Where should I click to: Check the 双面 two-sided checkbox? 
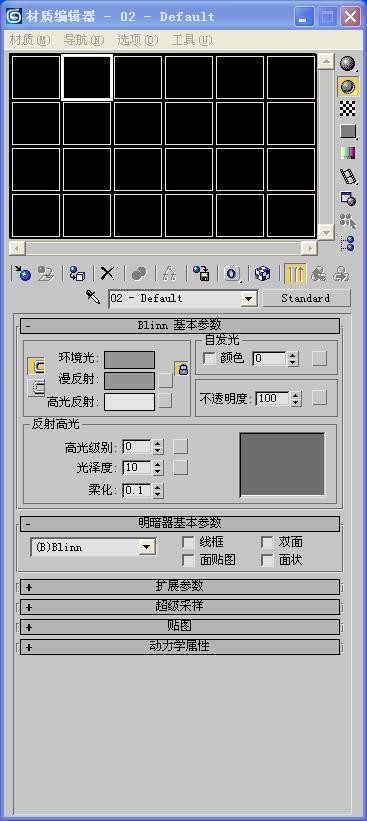point(267,542)
